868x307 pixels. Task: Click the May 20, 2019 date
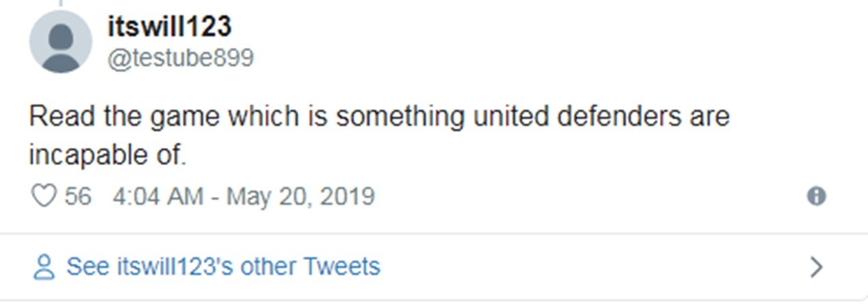tap(300, 196)
